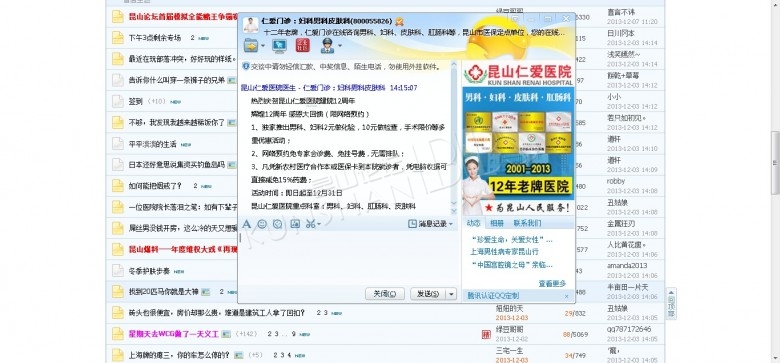Expand the send button's dropdown arrow
This screenshot has width=780, height=363.
[x=451, y=294]
